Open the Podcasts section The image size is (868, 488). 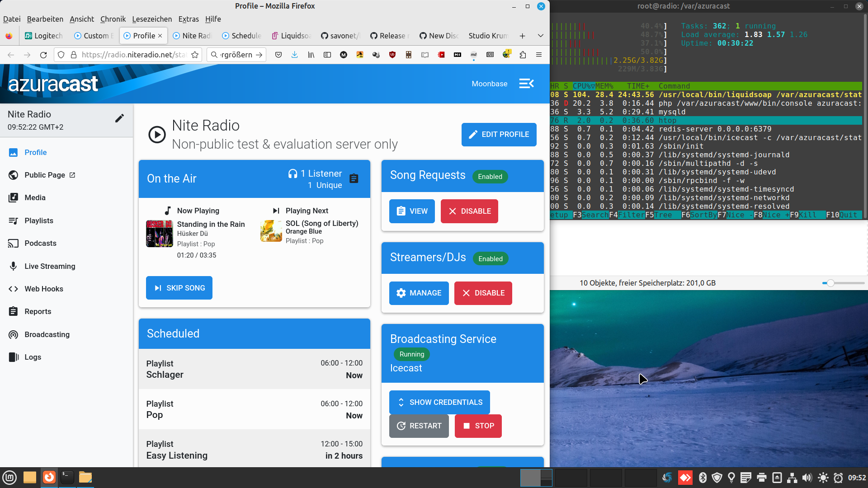(40, 243)
